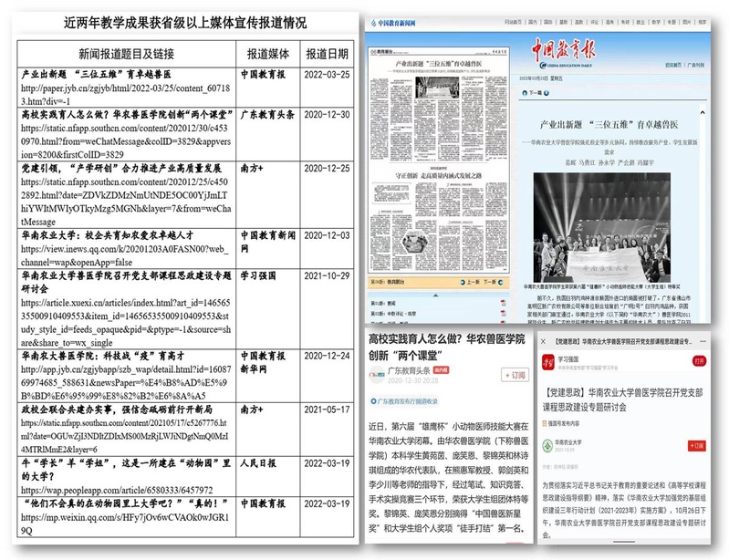Image resolution: width=729 pixels, height=560 pixels.
Task: Subscribe to 广东教育头条 with +订阅
Action: [x=515, y=375]
